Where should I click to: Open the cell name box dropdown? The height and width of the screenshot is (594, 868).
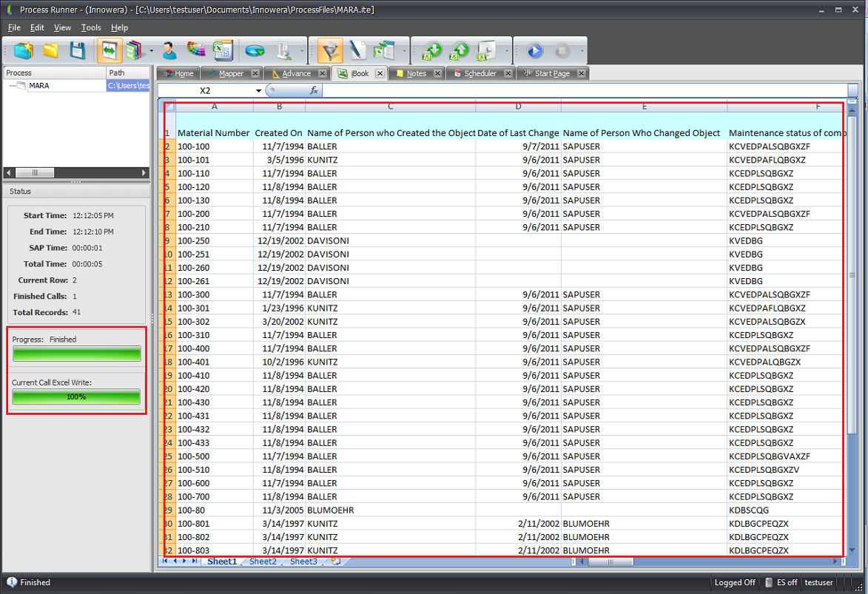[258, 91]
